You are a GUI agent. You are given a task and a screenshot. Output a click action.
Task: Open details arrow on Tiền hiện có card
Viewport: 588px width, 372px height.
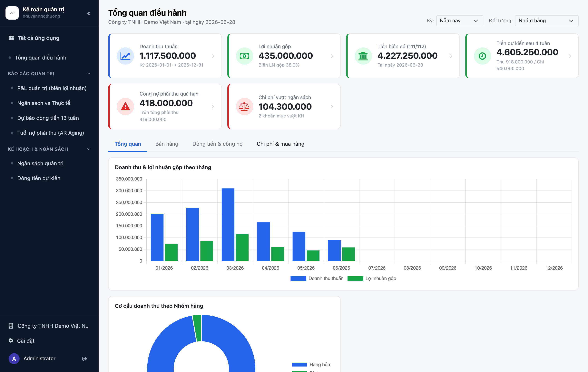tap(451, 56)
